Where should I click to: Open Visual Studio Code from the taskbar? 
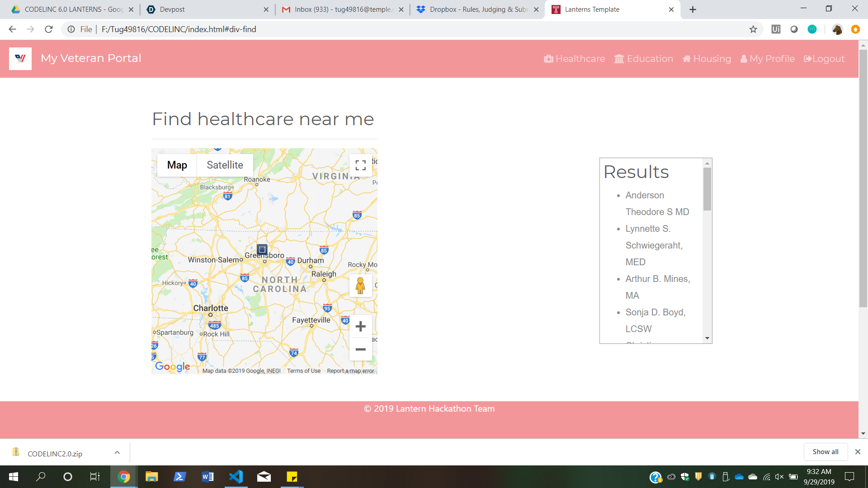tap(236, 477)
